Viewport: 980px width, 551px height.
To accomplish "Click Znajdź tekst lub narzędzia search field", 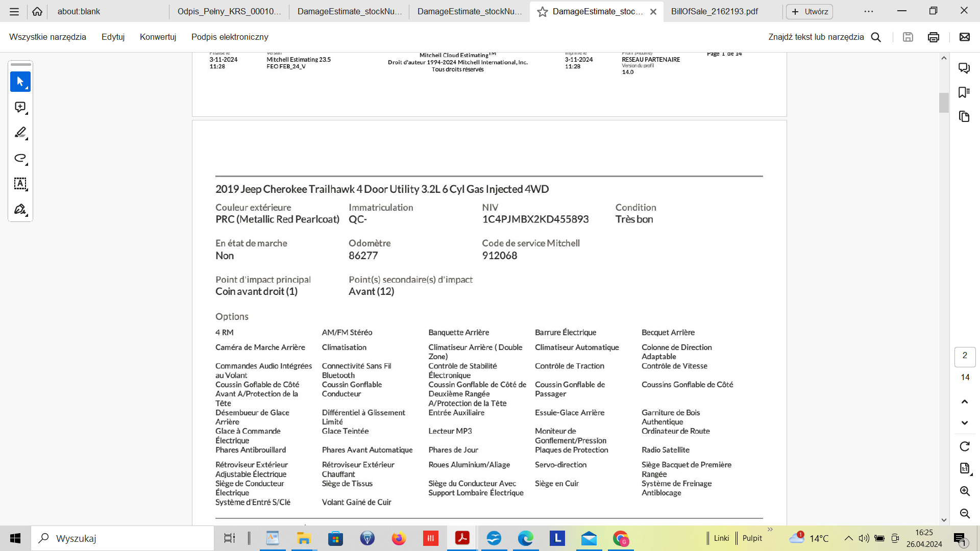I will [816, 37].
